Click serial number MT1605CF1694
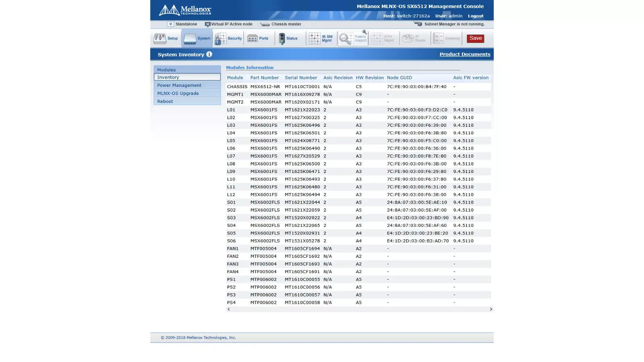Screen dimensions: 644x362 [302, 249]
